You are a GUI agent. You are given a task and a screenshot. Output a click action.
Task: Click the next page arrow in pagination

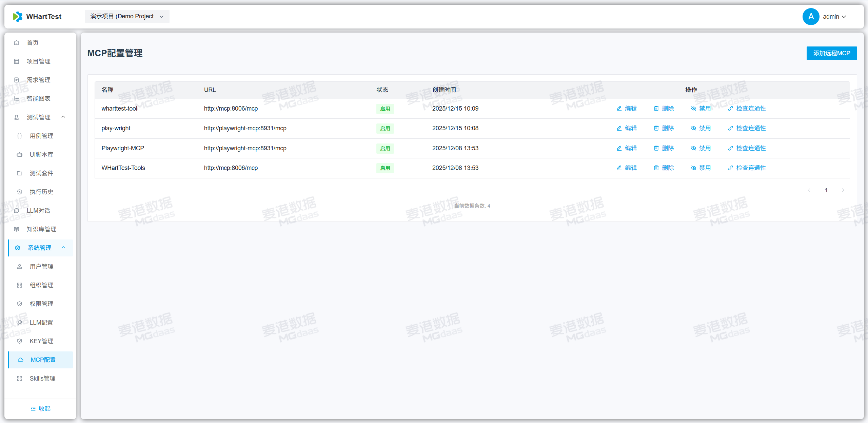(x=843, y=190)
